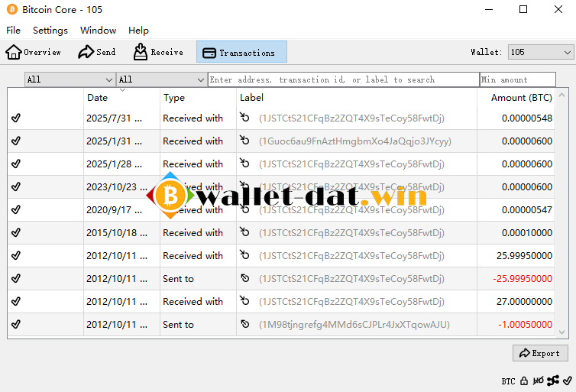Image resolution: width=576 pixels, height=392 pixels.
Task: Open the File menu
Action: click(x=13, y=31)
